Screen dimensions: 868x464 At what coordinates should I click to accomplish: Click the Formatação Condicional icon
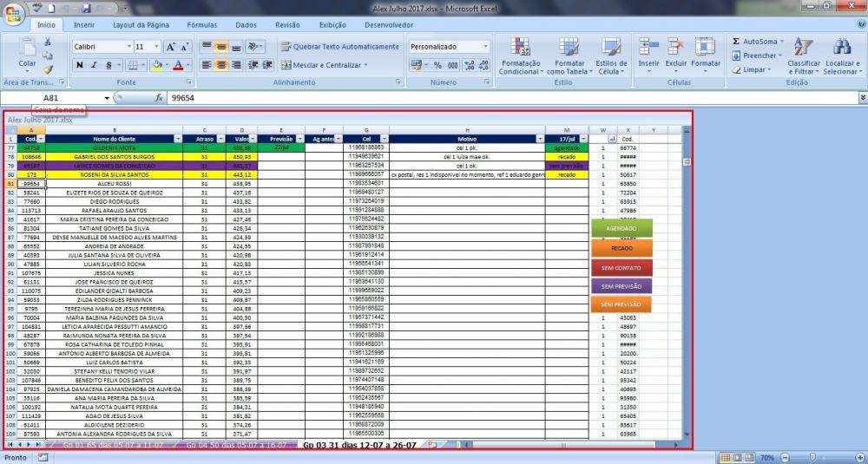pos(521,47)
